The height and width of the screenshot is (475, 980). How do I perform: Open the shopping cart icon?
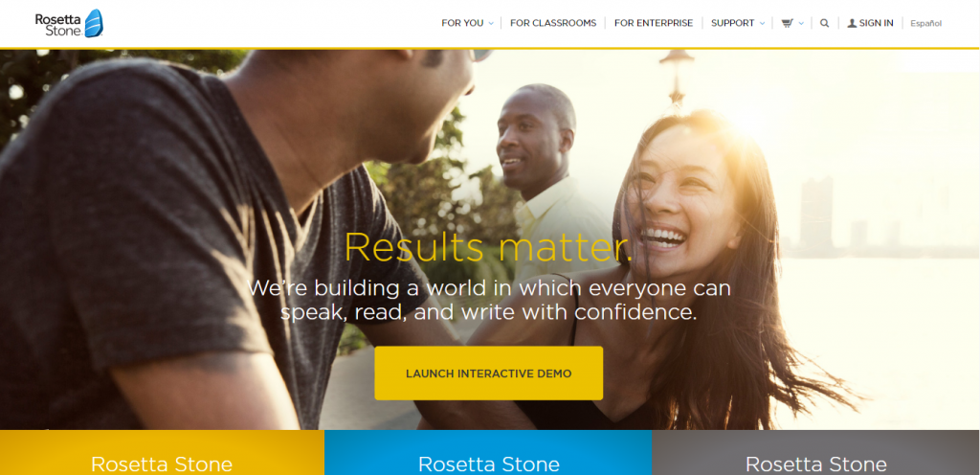(x=787, y=23)
